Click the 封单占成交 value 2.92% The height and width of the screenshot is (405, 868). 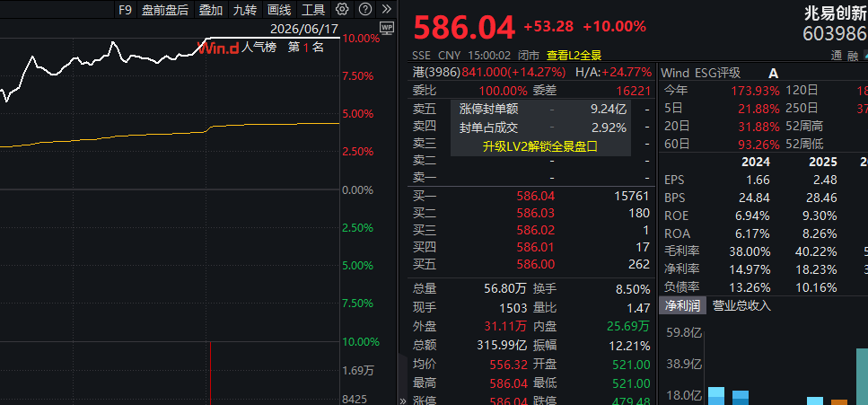[x=609, y=128]
